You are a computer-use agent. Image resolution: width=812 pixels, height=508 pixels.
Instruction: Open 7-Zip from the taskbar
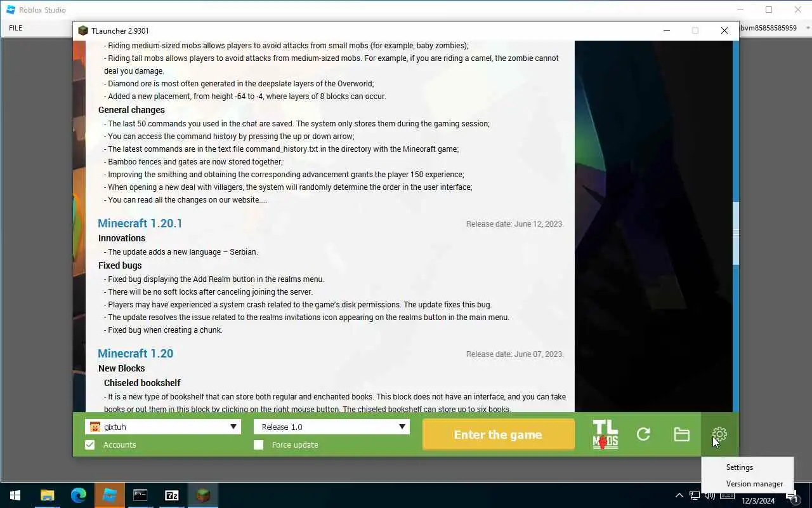(171, 495)
